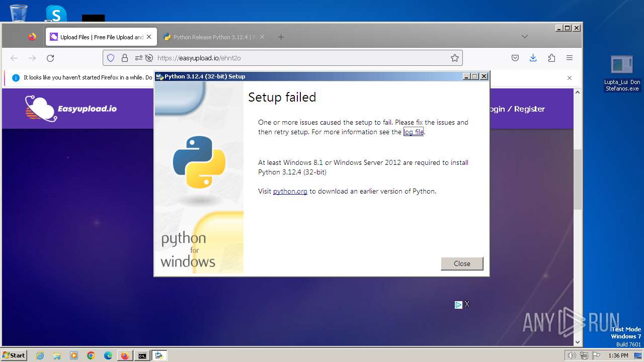Open the Firefox extensions menu
Viewport: 644px width, 362px height.
(551, 58)
